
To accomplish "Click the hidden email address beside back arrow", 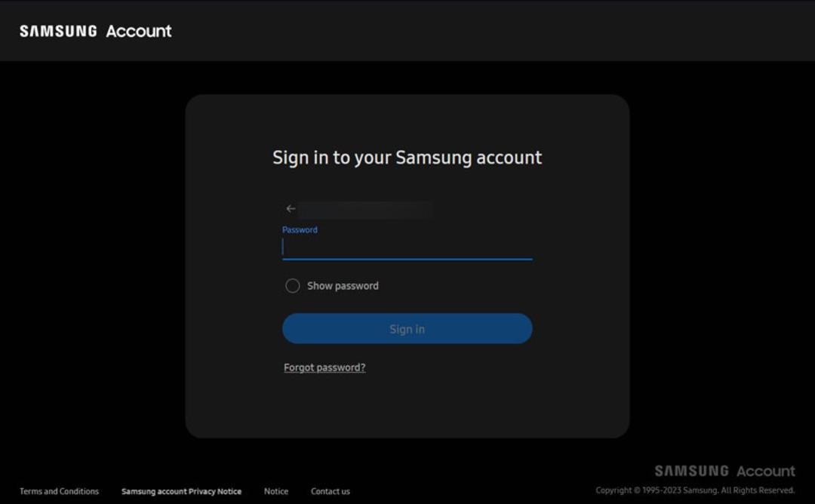I will [365, 210].
